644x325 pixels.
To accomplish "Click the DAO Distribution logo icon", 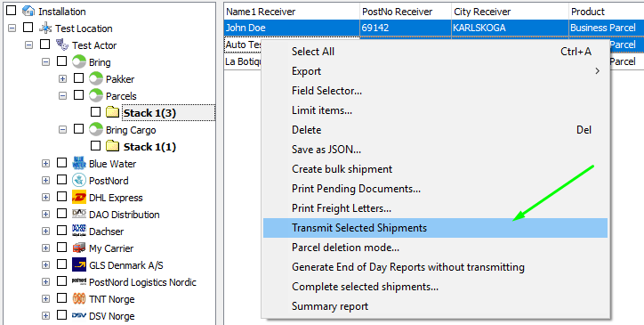I will tap(79, 214).
